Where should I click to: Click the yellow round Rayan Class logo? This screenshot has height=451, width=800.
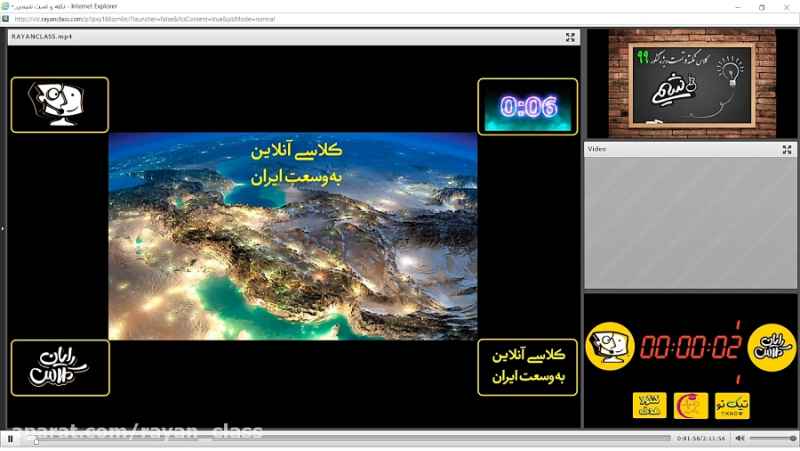point(772,348)
